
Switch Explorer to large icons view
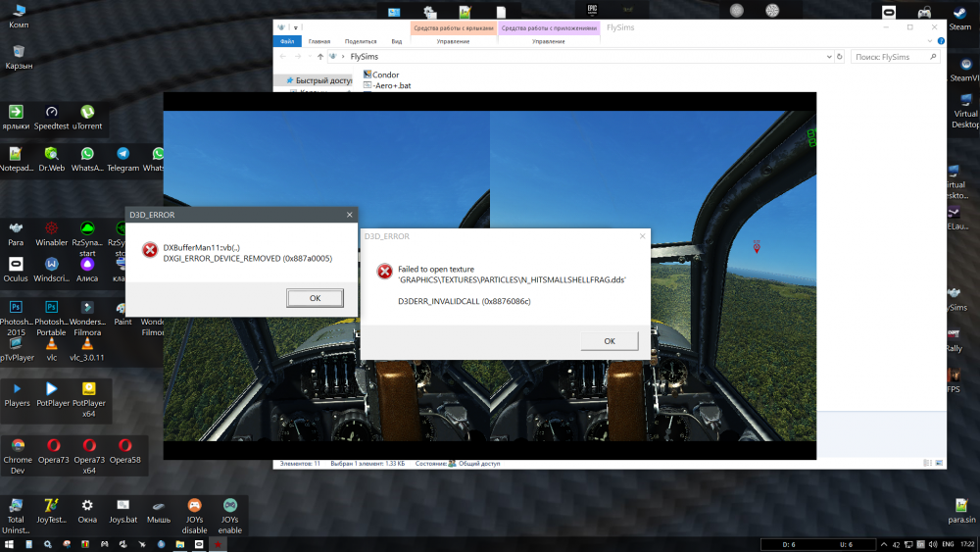click(939, 463)
